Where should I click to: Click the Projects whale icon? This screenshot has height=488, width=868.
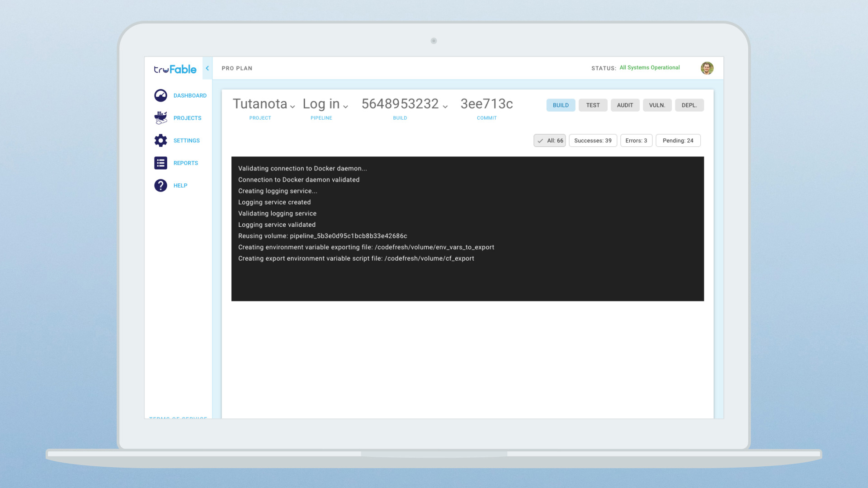160,118
